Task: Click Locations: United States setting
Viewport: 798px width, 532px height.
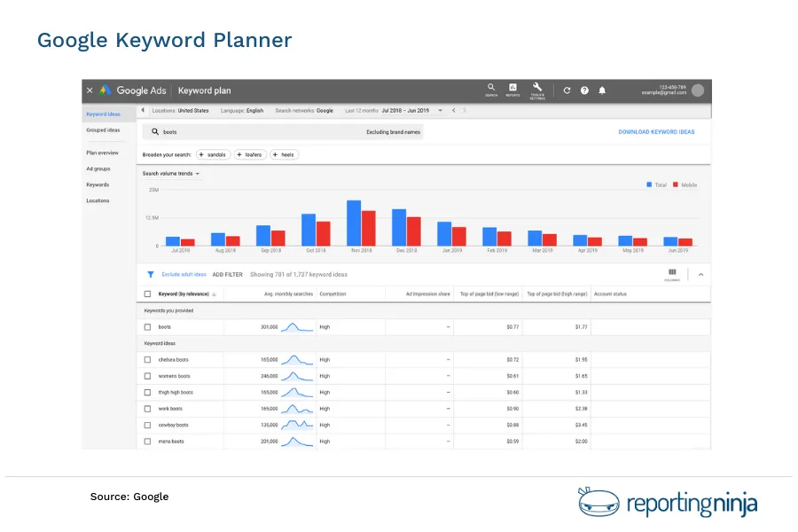Action: pos(180,111)
